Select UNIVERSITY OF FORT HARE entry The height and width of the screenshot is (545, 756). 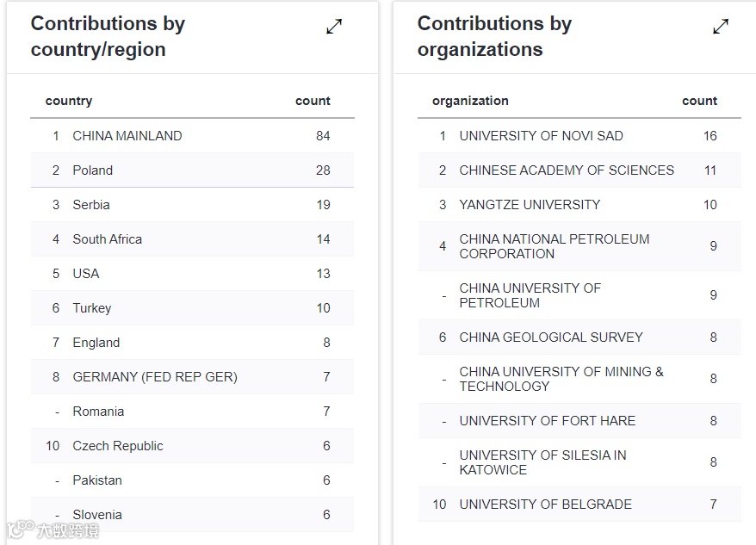click(x=548, y=421)
